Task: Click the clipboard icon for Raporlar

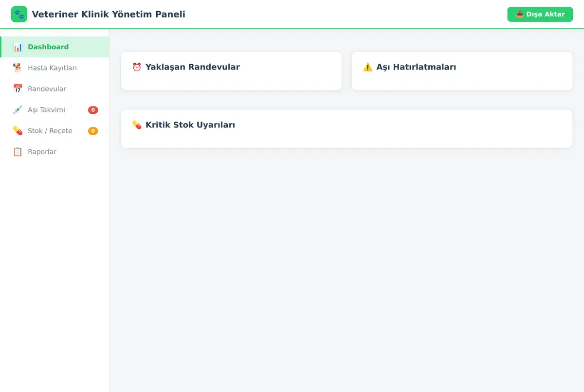Action: click(x=18, y=152)
